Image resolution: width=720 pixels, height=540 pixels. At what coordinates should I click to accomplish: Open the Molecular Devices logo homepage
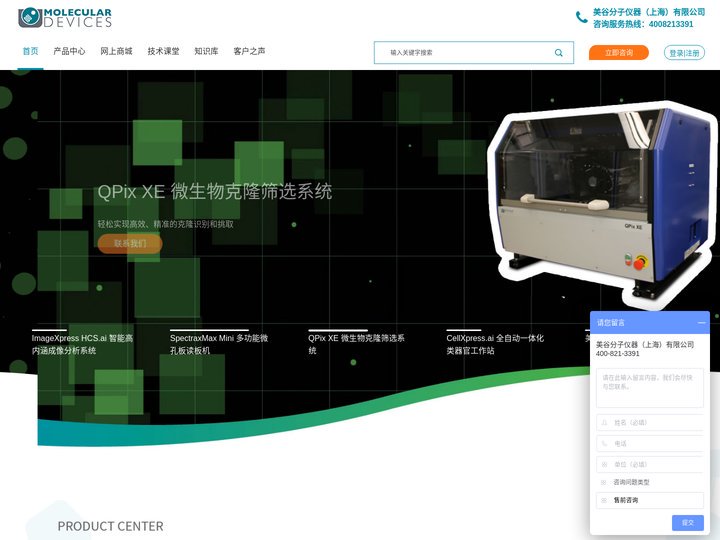tap(65, 17)
